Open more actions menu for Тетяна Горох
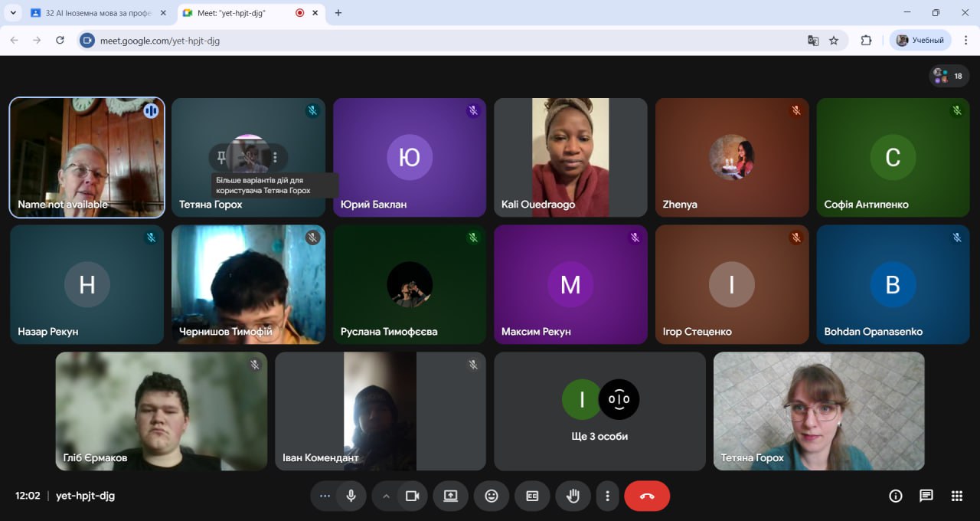This screenshot has width=980, height=521. tap(275, 157)
